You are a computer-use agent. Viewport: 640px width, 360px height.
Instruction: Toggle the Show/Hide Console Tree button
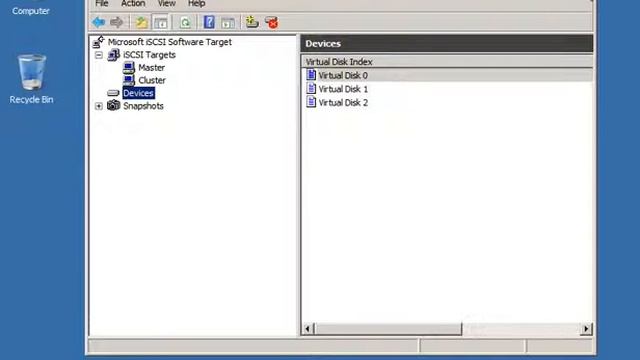click(x=161, y=22)
